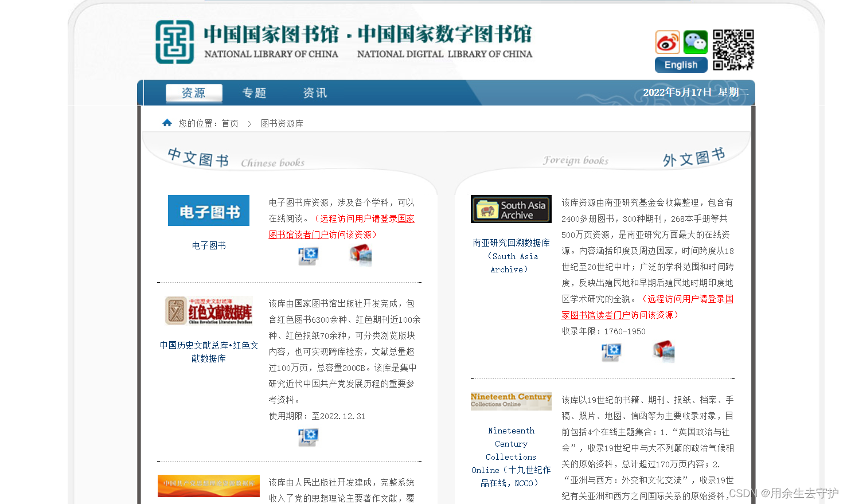Click the blue gear-screen icon below 收录年限
This screenshot has width=847, height=504.
click(x=611, y=351)
